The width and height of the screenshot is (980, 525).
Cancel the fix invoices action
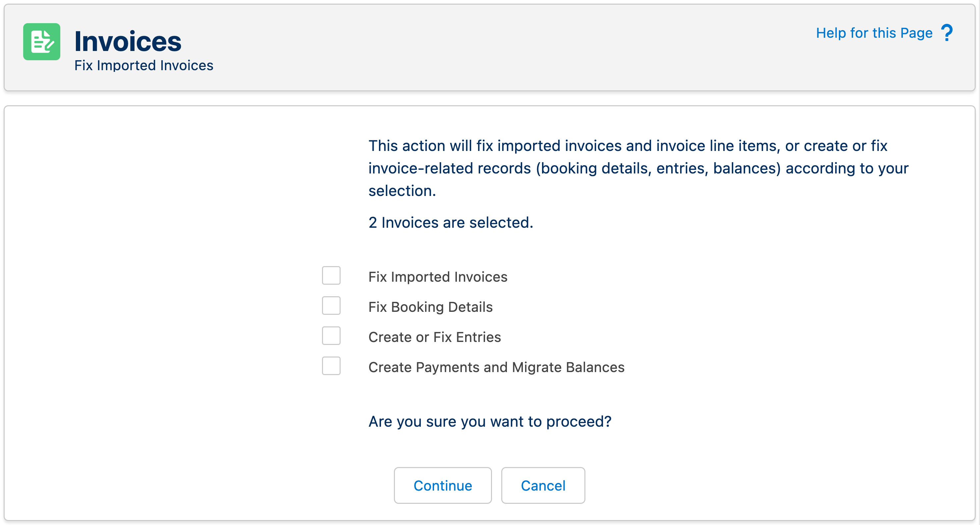click(543, 486)
